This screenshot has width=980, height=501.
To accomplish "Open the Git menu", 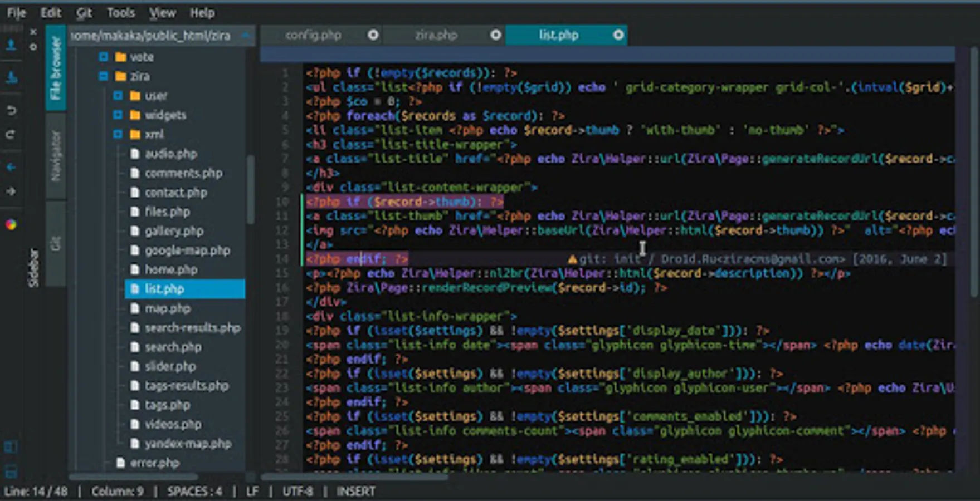I will (x=84, y=12).
